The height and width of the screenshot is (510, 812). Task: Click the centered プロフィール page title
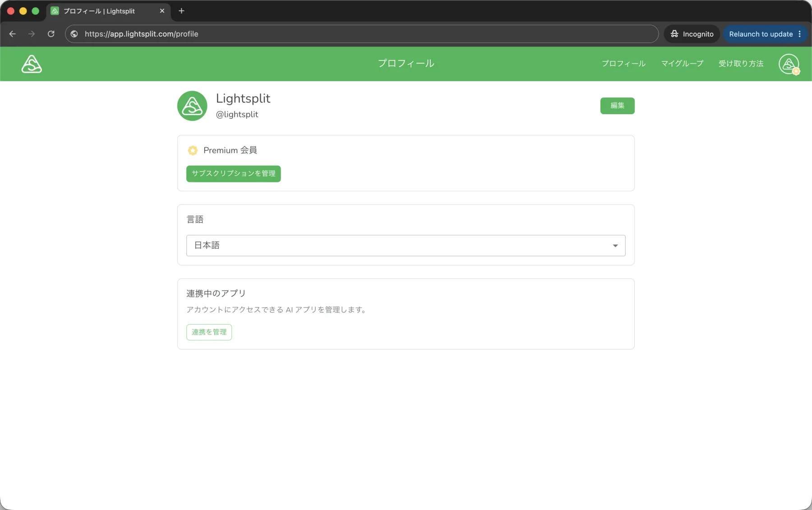tap(406, 64)
